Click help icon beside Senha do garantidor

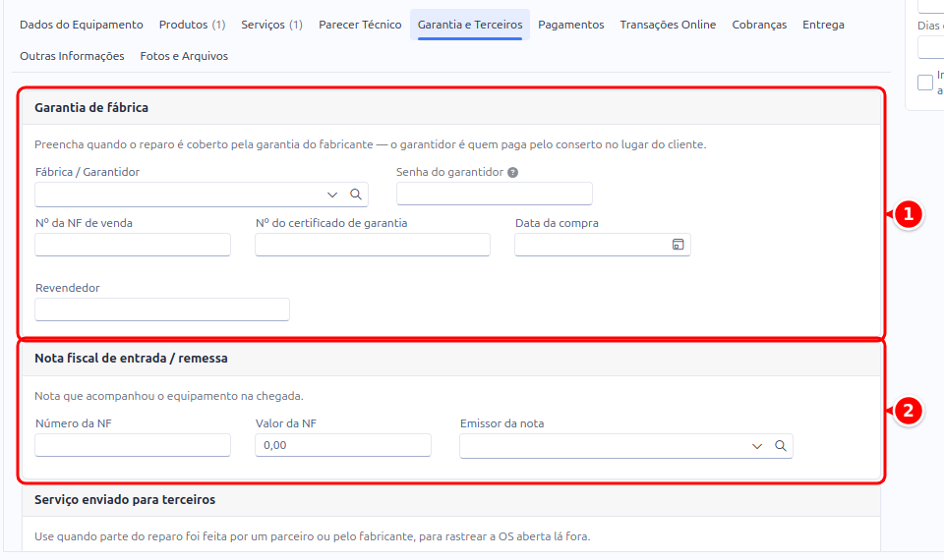[x=512, y=173]
